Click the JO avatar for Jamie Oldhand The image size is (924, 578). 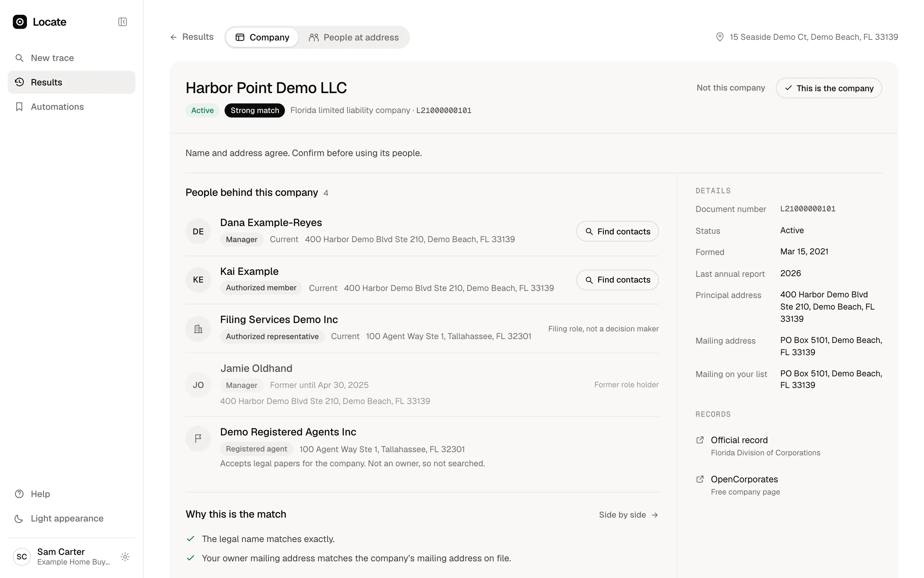[198, 385]
